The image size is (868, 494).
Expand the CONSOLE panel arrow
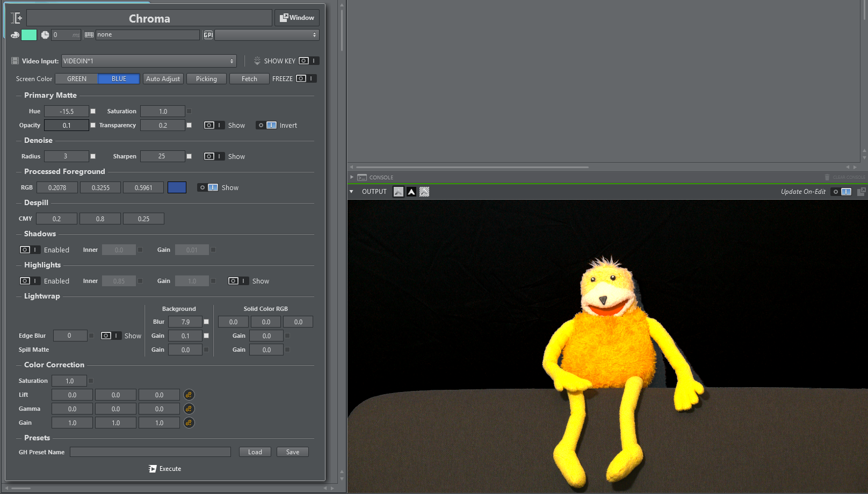click(352, 177)
